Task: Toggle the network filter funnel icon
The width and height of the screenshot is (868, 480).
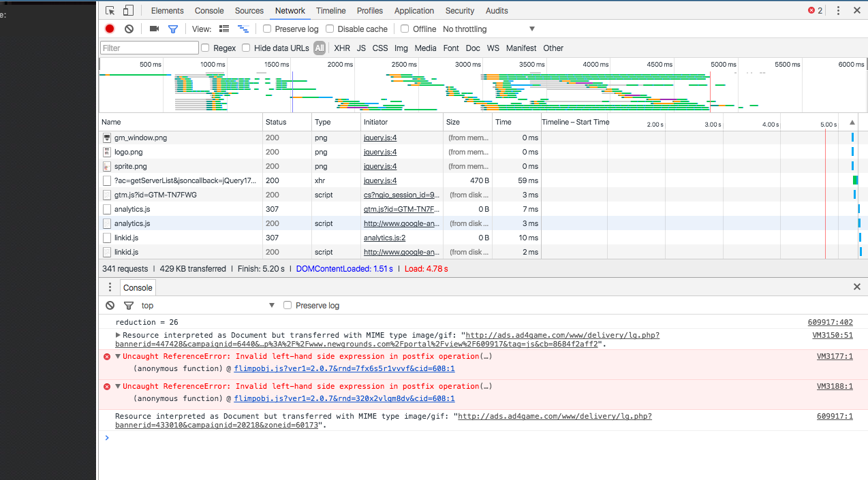Action: point(173,29)
